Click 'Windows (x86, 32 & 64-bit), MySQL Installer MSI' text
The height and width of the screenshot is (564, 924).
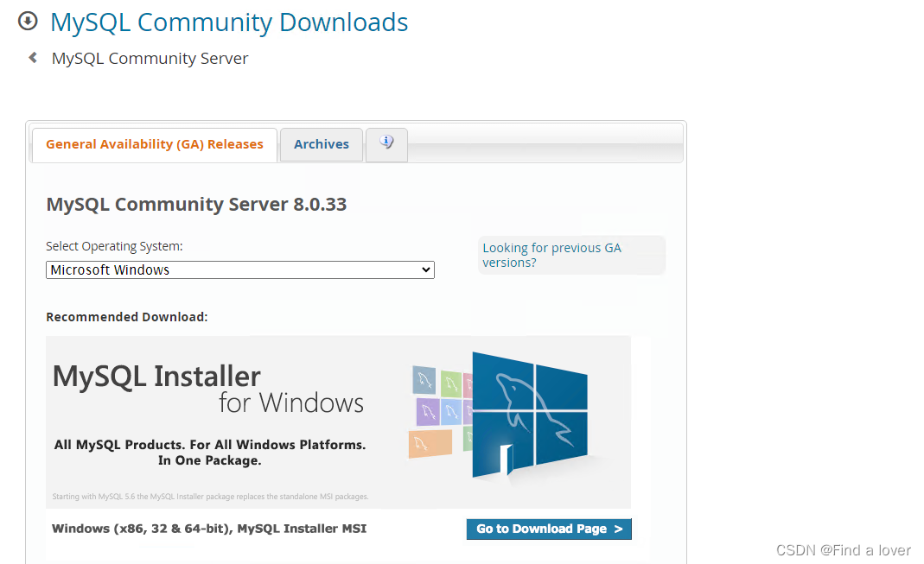tap(209, 529)
